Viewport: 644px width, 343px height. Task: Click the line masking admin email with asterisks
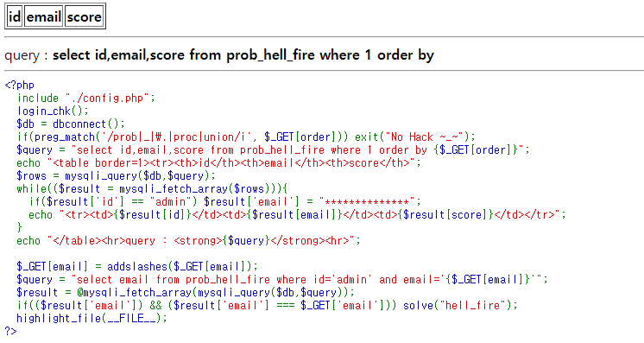pyautogui.click(x=225, y=202)
